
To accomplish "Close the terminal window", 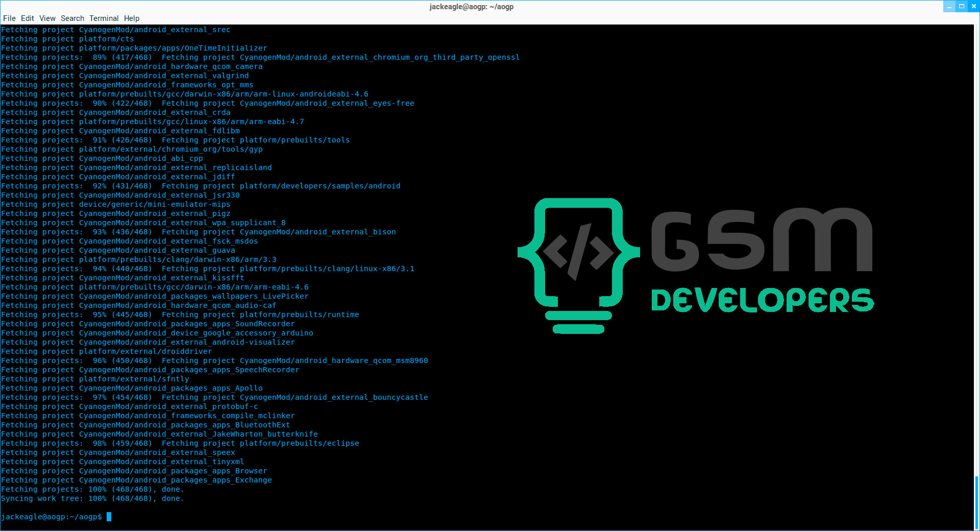I will [x=974, y=7].
